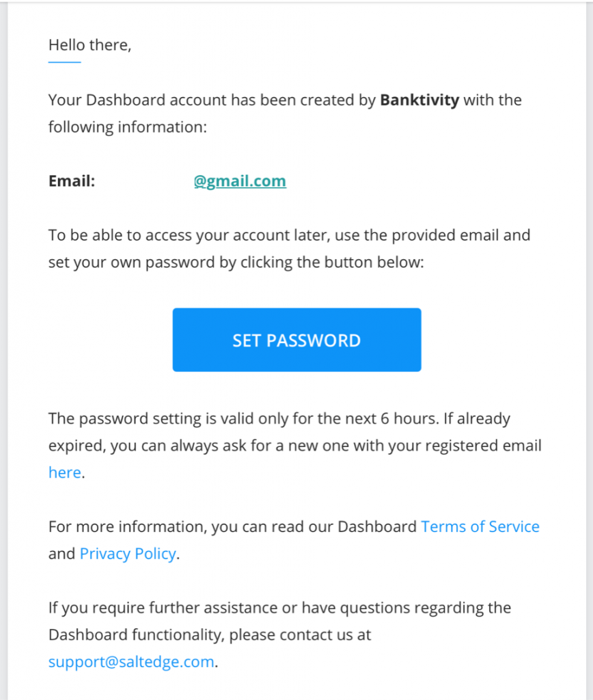Screen dimensions: 593x700
Task: Click the 'For more information' sentence
Action: click(x=232, y=527)
